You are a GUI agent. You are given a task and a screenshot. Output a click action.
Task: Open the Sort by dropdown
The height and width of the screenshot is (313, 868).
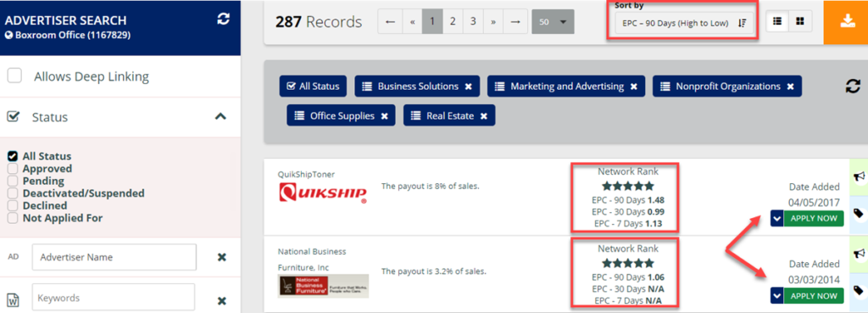(x=684, y=23)
